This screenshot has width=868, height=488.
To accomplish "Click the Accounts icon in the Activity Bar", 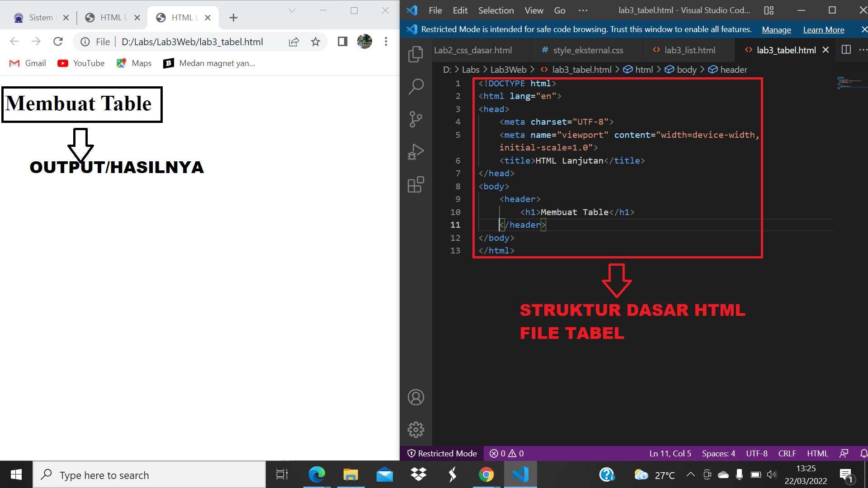I will pyautogui.click(x=415, y=397).
